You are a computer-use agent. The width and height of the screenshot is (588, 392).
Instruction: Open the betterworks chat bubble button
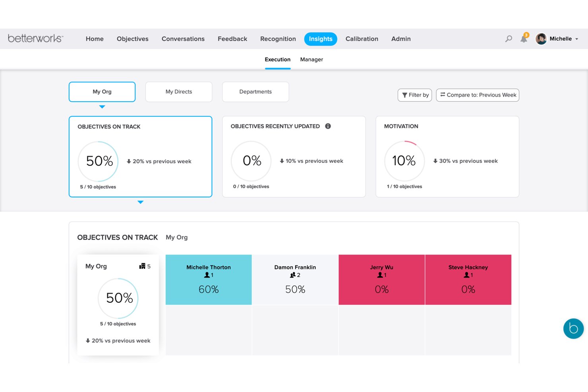(573, 328)
